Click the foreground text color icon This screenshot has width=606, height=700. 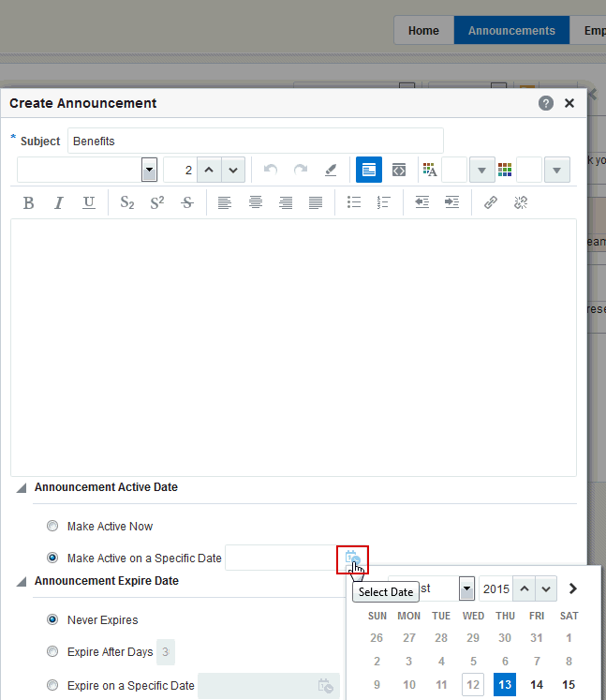pos(430,170)
